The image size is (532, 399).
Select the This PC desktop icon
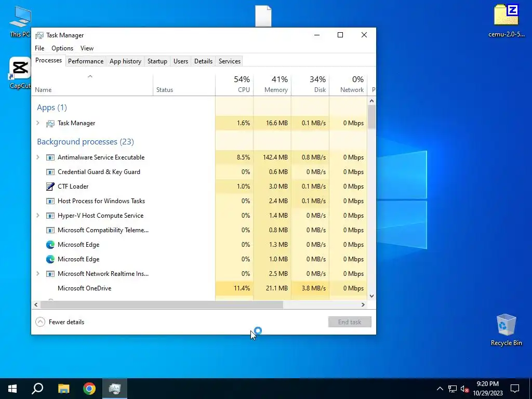click(x=20, y=21)
